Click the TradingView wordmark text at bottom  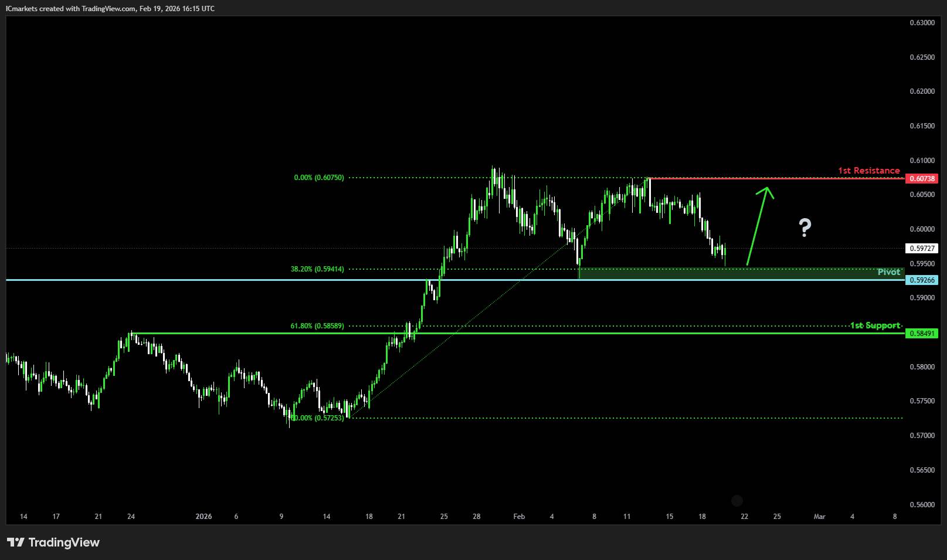(64, 542)
